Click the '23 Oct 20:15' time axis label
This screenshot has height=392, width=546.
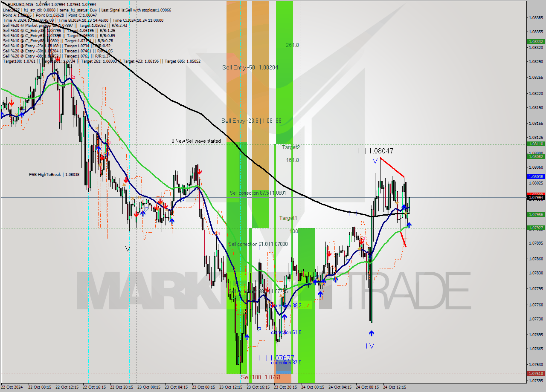pos(285,387)
